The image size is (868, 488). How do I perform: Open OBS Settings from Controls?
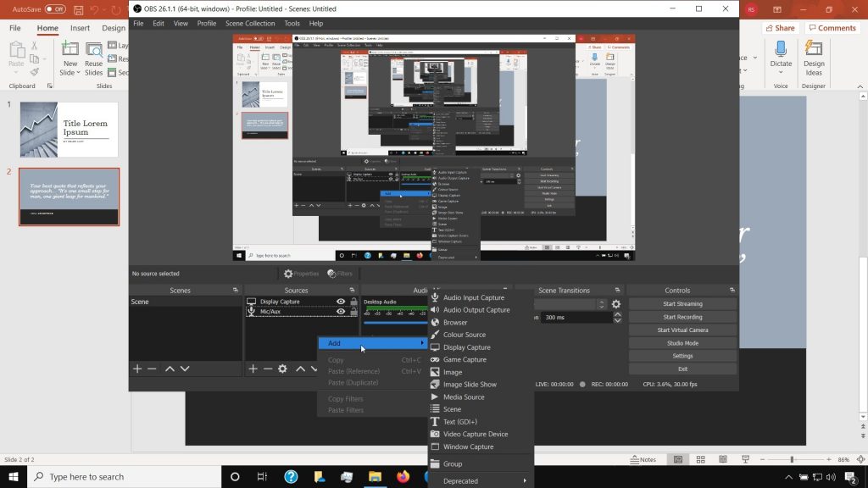click(x=682, y=356)
